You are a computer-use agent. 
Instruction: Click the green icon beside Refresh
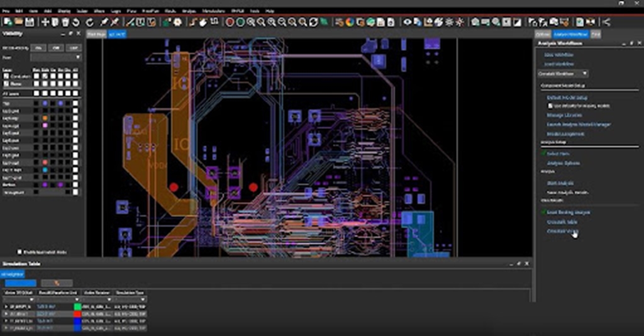pyautogui.click(x=324, y=22)
